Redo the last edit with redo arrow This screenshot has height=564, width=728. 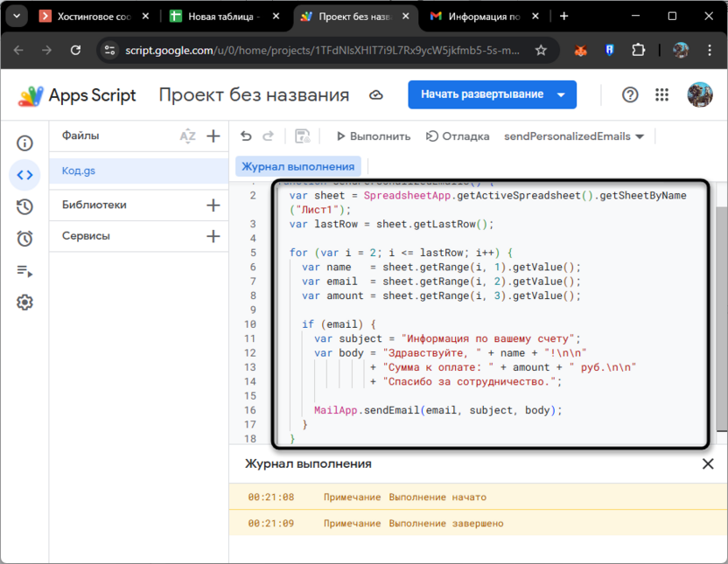268,136
